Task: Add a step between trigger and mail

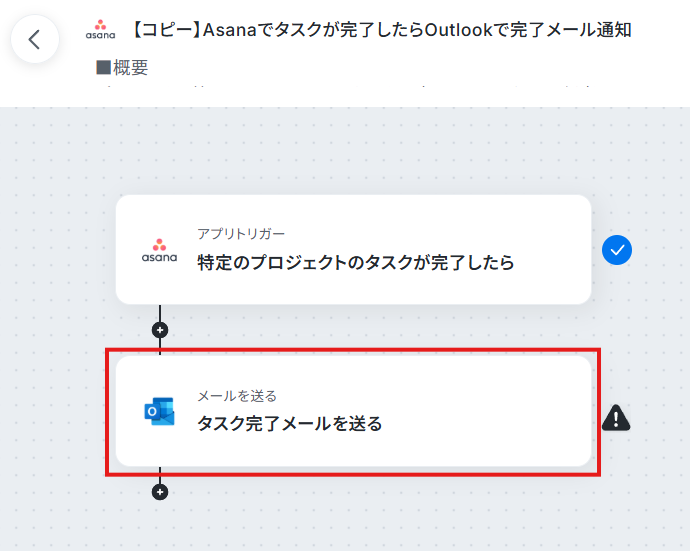Action: tap(160, 330)
